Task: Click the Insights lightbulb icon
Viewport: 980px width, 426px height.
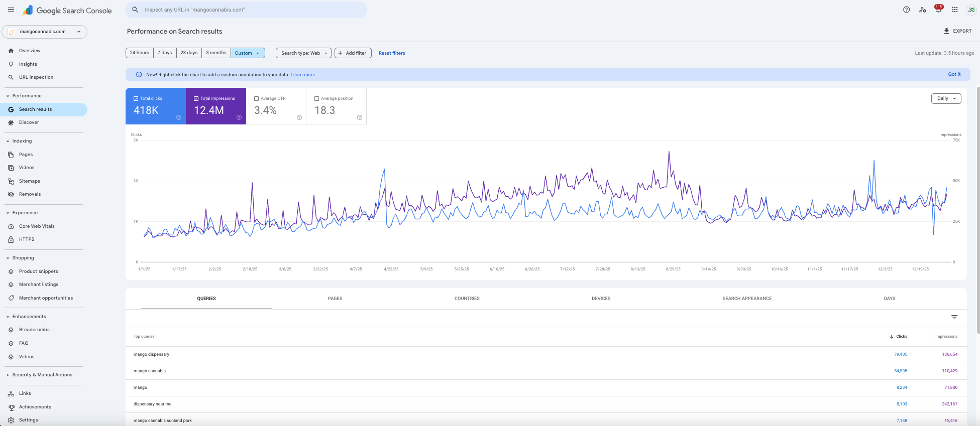Action: coord(11,64)
